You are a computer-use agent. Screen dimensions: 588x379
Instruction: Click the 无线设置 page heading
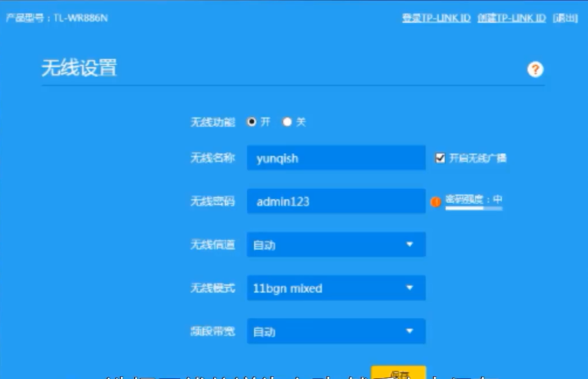(x=79, y=68)
